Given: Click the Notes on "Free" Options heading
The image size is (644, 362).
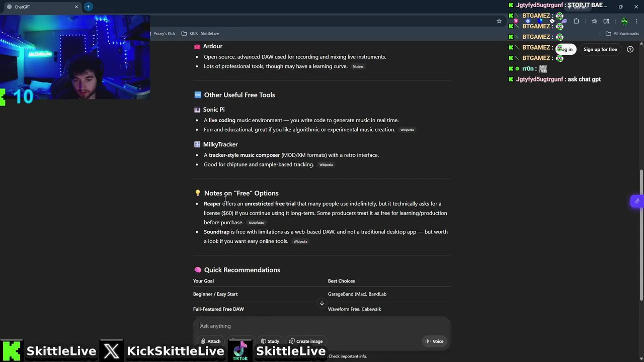Looking at the screenshot, I should click(241, 193).
